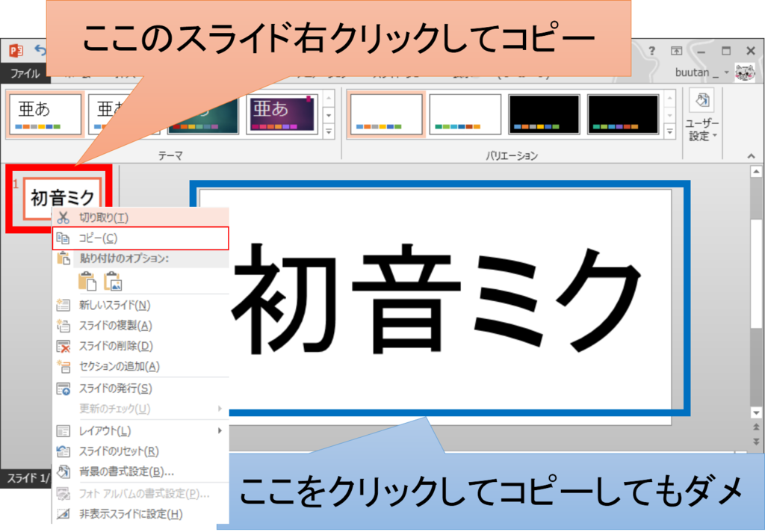Click the スライド 1/ status bar indicator
The height and width of the screenshot is (532, 765).
point(29,479)
